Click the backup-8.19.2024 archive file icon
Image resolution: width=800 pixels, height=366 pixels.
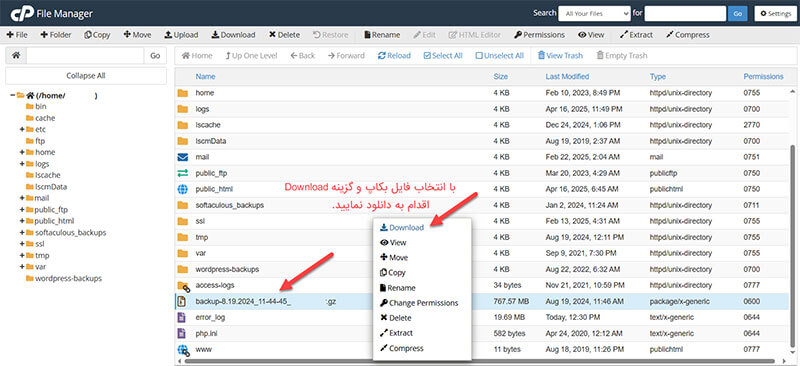[x=181, y=301]
